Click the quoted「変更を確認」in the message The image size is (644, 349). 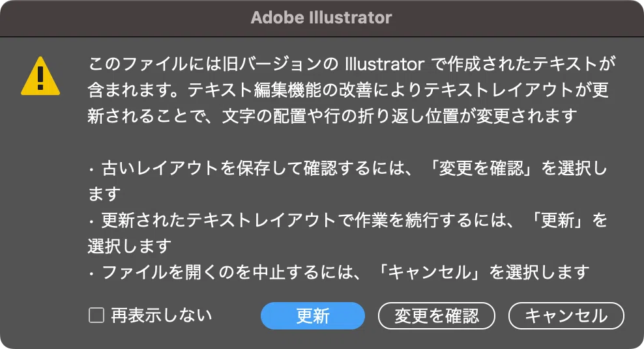pos(482,168)
